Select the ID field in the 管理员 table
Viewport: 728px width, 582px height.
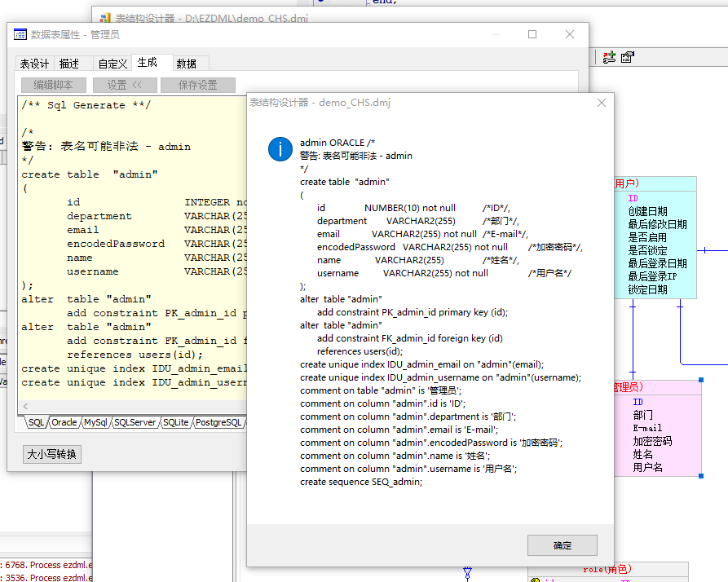point(638,402)
